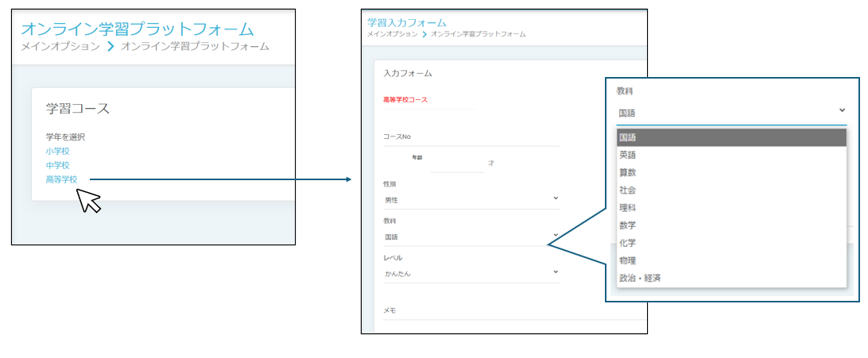Open the 教科 dropdown in the form

471,237
